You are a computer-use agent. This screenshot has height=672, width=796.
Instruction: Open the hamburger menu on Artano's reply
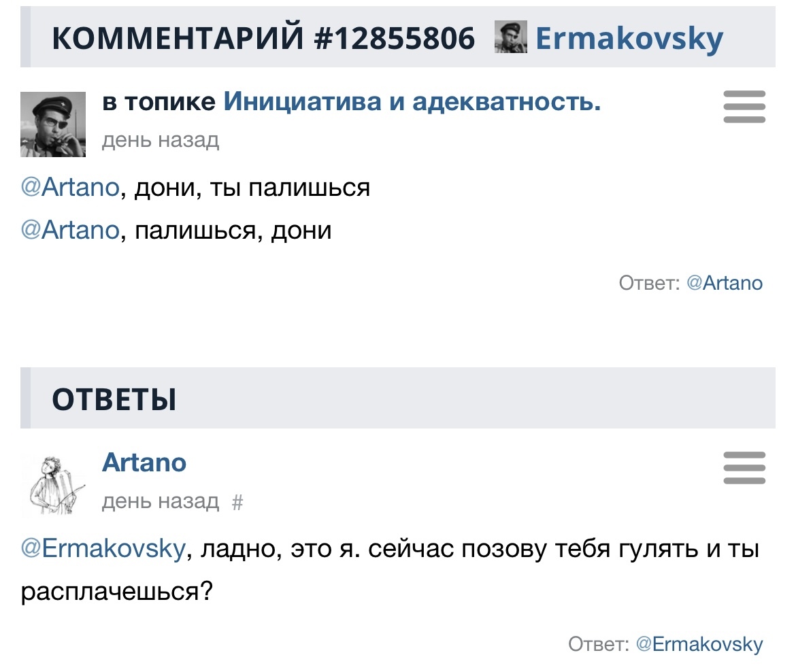tap(744, 468)
